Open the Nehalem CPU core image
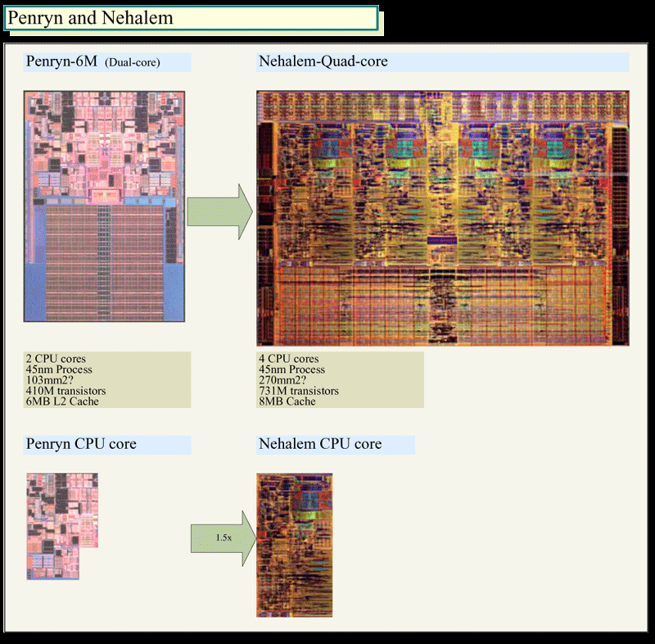 [295, 545]
